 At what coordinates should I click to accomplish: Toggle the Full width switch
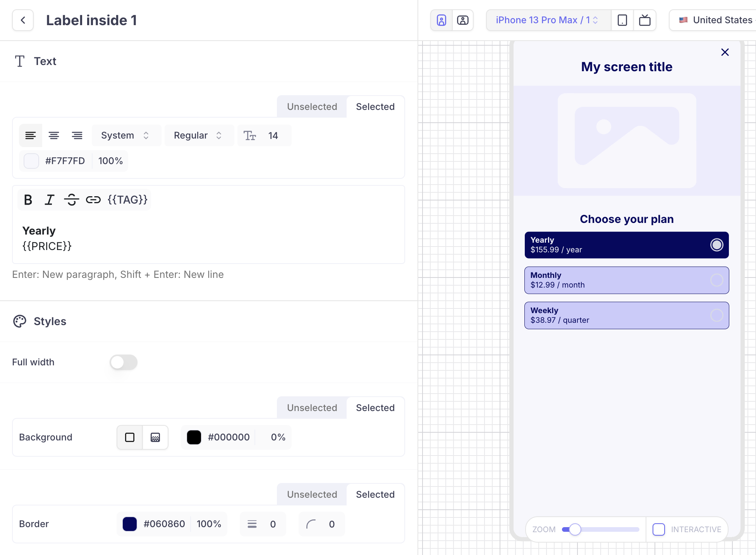(x=123, y=362)
